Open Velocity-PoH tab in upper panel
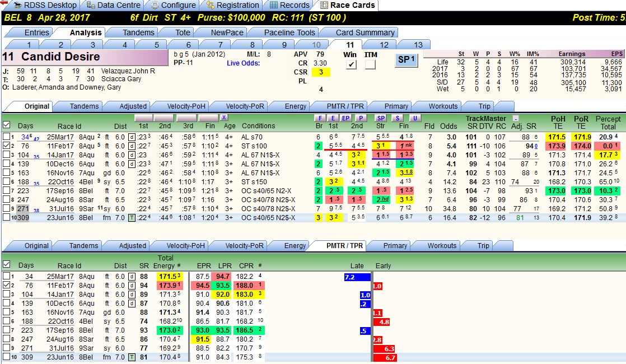The image size is (626, 364). 186,106
